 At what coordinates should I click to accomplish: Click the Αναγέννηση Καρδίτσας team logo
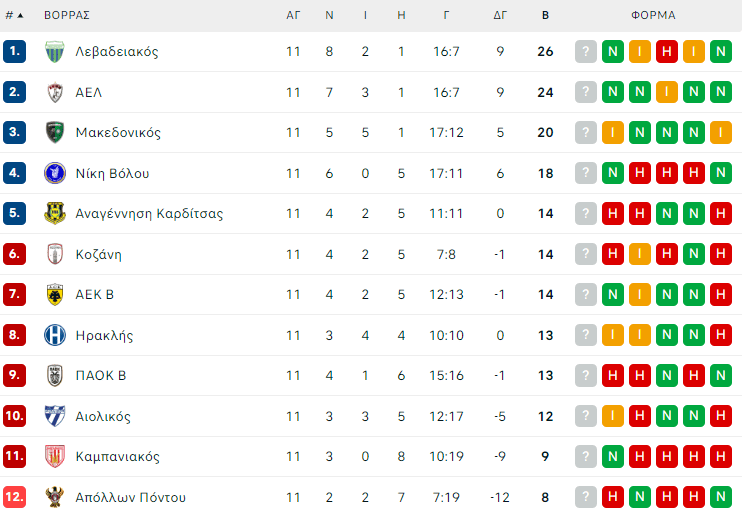tap(55, 214)
